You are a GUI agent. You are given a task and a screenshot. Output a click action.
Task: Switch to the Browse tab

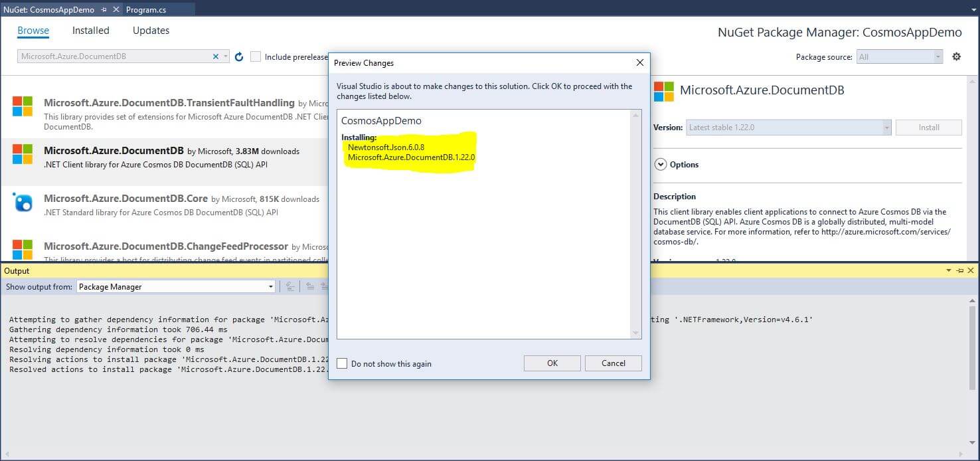pyautogui.click(x=33, y=31)
